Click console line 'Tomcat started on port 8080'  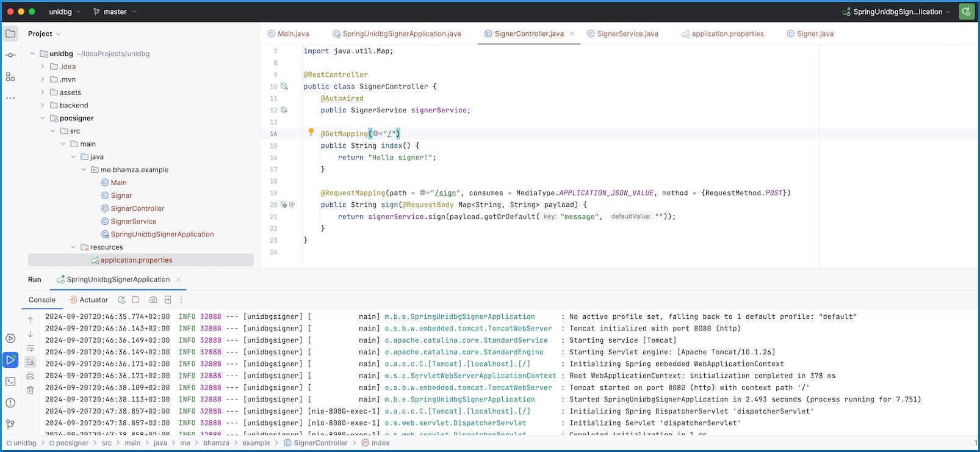tap(690, 387)
